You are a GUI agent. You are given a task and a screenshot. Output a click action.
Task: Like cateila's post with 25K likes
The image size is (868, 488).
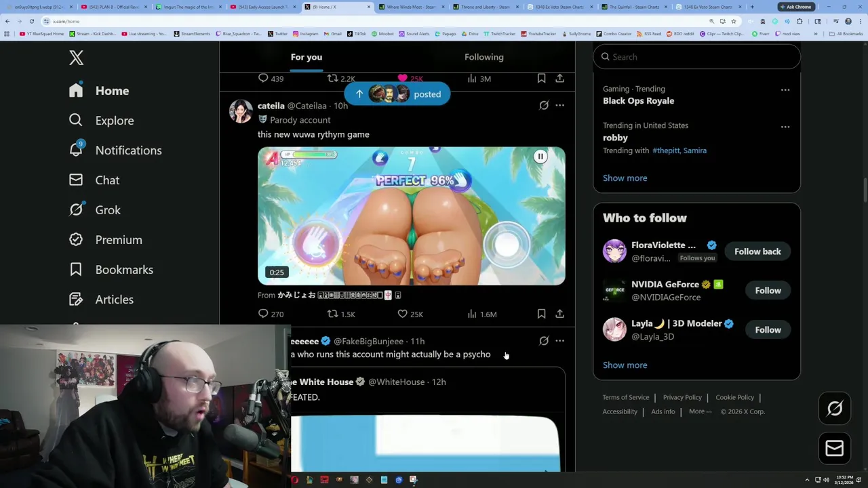tap(410, 314)
